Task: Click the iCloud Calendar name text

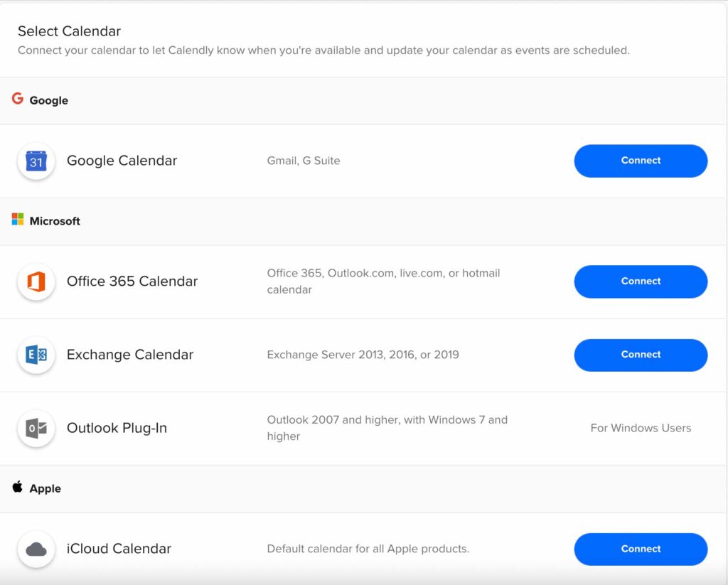Action: [119, 549]
